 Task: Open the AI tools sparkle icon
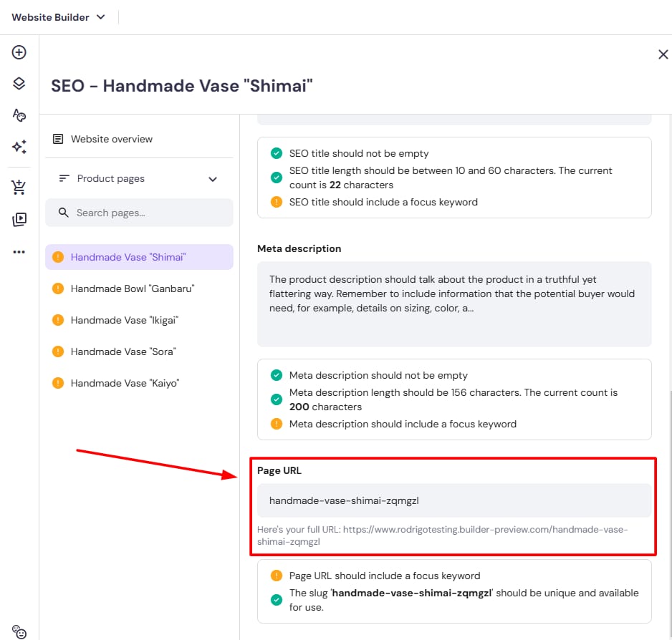[x=19, y=147]
